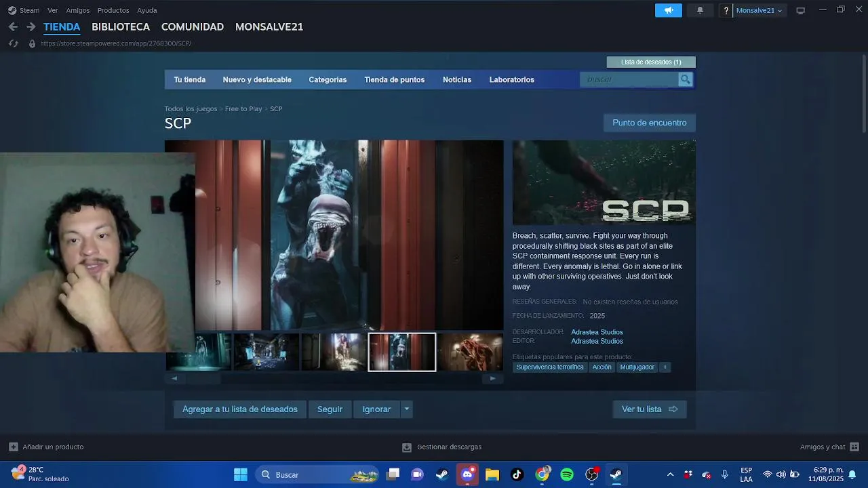Image resolution: width=868 pixels, height=488 pixels.
Task: Click the store Buscar search field
Action: click(629, 79)
